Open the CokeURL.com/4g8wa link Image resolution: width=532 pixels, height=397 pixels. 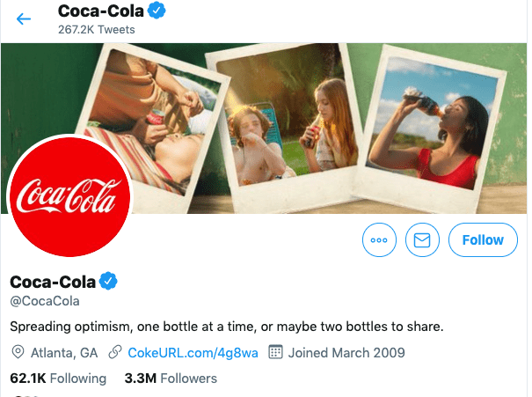pos(193,353)
